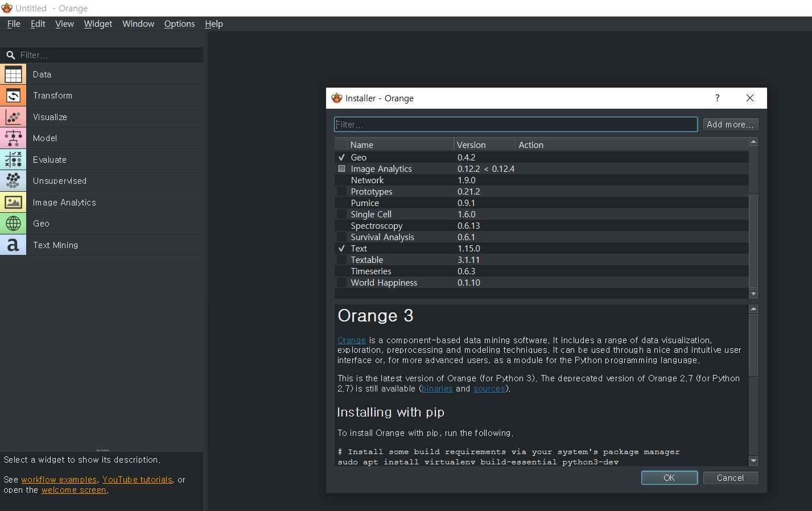Expand the Unsupervised category in the toolbox

102,181
